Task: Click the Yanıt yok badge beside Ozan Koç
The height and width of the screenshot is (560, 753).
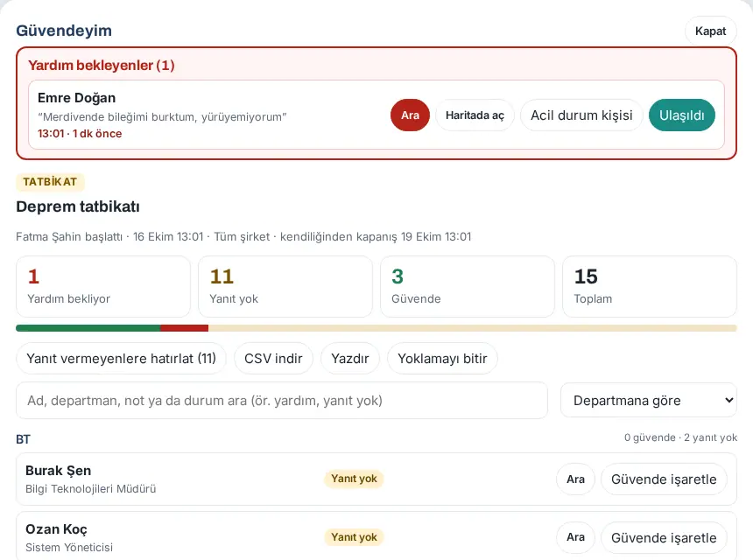Action: (x=354, y=537)
